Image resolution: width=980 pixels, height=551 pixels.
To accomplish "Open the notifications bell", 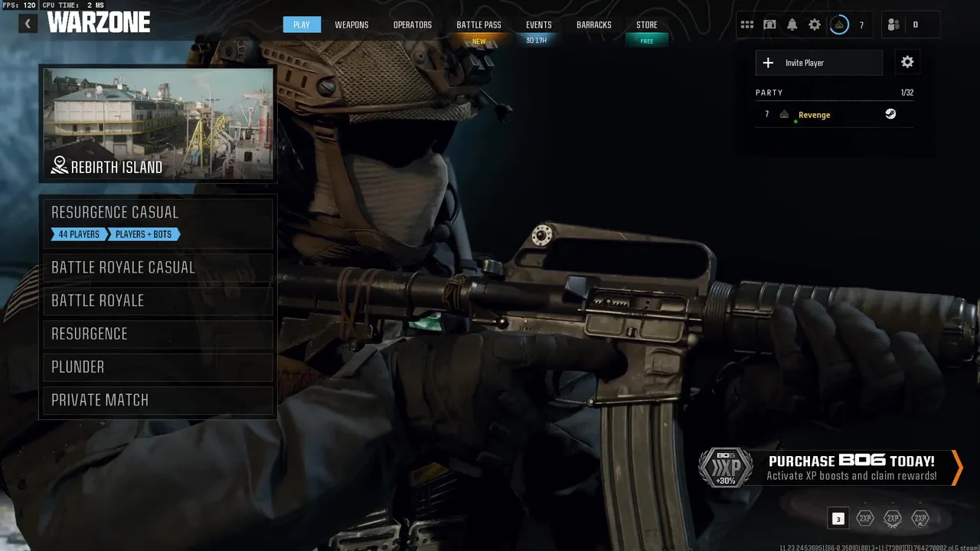I will coord(792,24).
